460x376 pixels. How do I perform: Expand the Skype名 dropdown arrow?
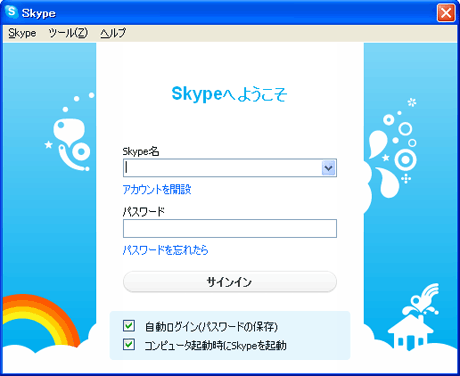click(x=328, y=168)
